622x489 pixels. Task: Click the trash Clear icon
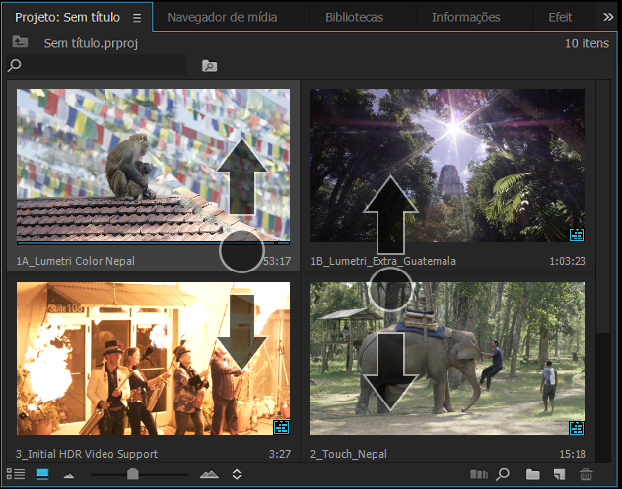tap(586, 474)
